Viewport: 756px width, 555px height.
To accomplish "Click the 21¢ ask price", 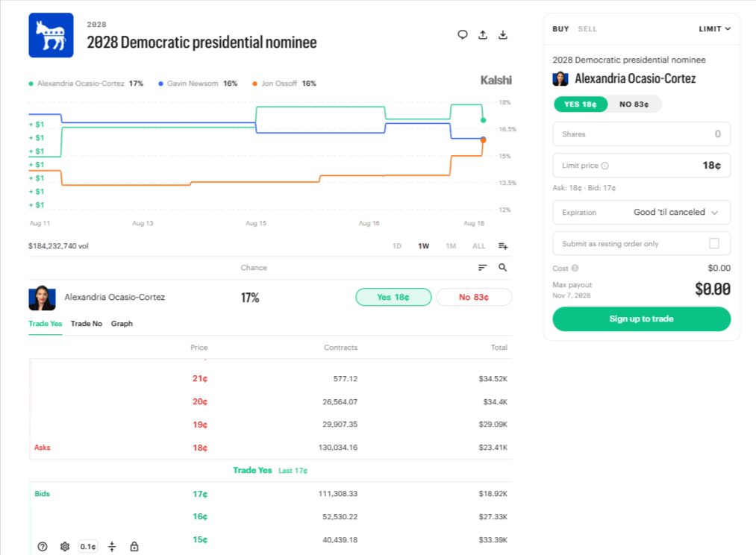I will [200, 379].
